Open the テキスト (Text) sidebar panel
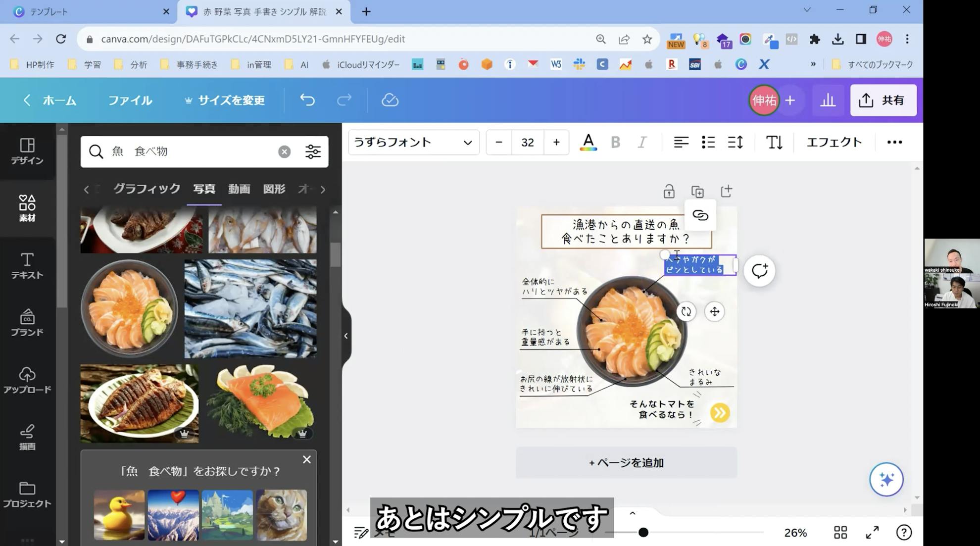 click(x=27, y=266)
